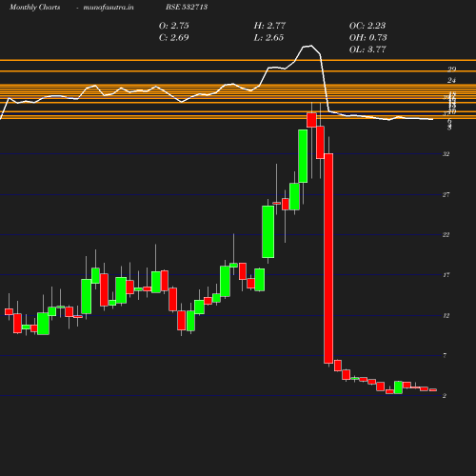
Task: Select the low value L: 2.65
Action: [x=268, y=37]
